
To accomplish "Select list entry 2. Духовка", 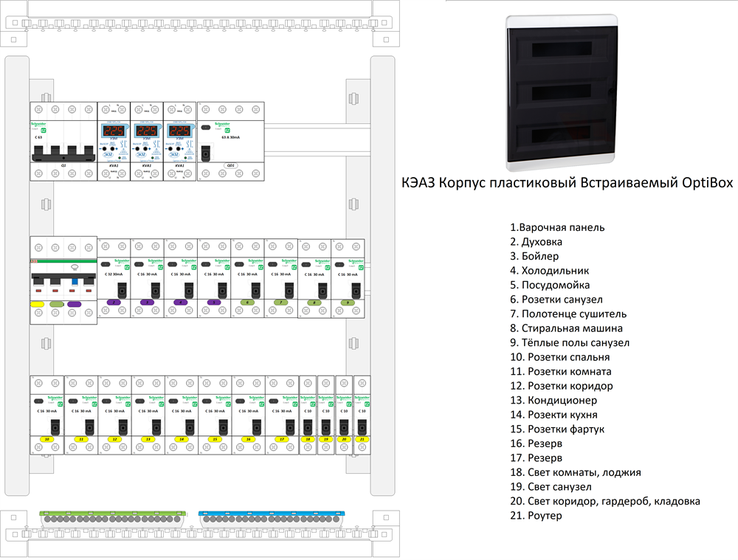I will (x=536, y=242).
